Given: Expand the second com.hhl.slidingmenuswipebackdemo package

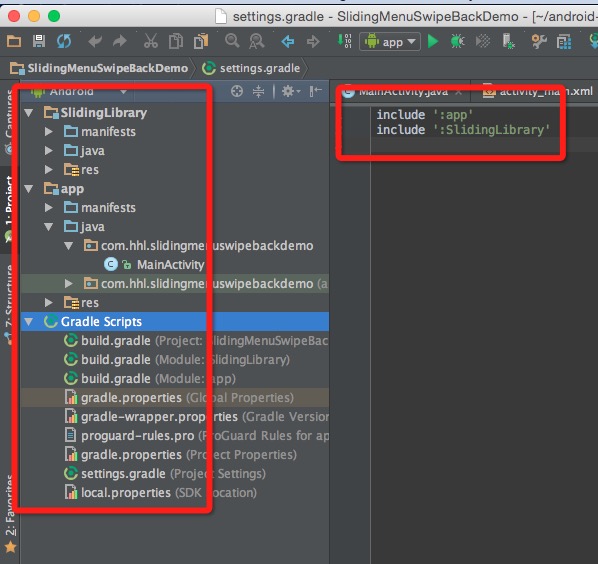Looking at the screenshot, I should click(69, 283).
